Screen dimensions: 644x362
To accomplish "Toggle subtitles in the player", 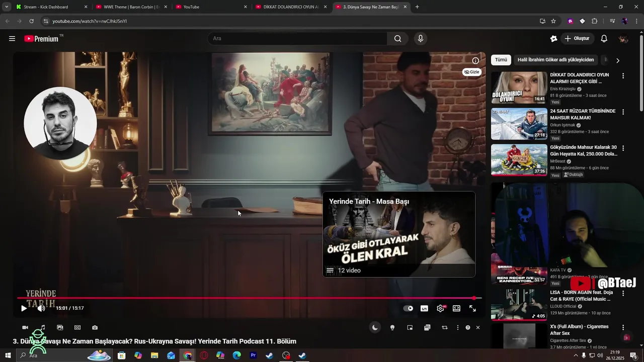I will 424,309.
